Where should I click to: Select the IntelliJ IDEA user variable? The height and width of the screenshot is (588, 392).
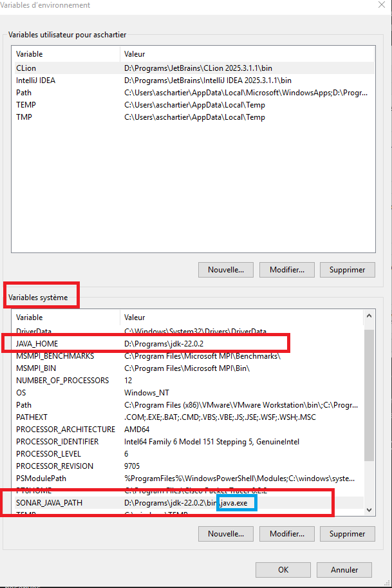click(193, 81)
